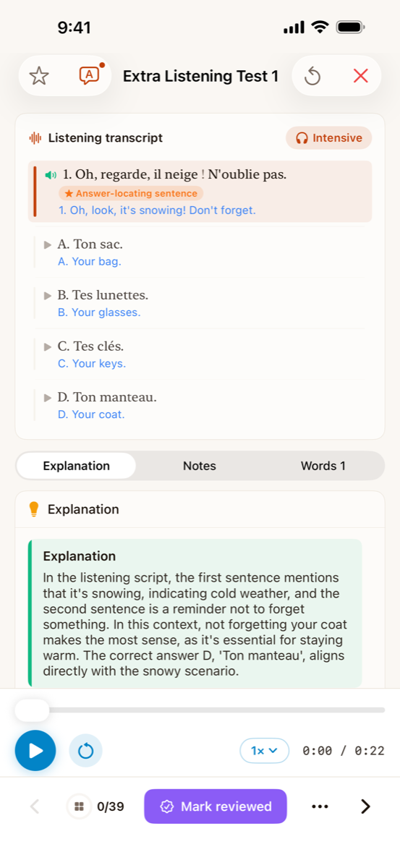Click the Mark reviewed button
This screenshot has width=400, height=868.
[216, 807]
